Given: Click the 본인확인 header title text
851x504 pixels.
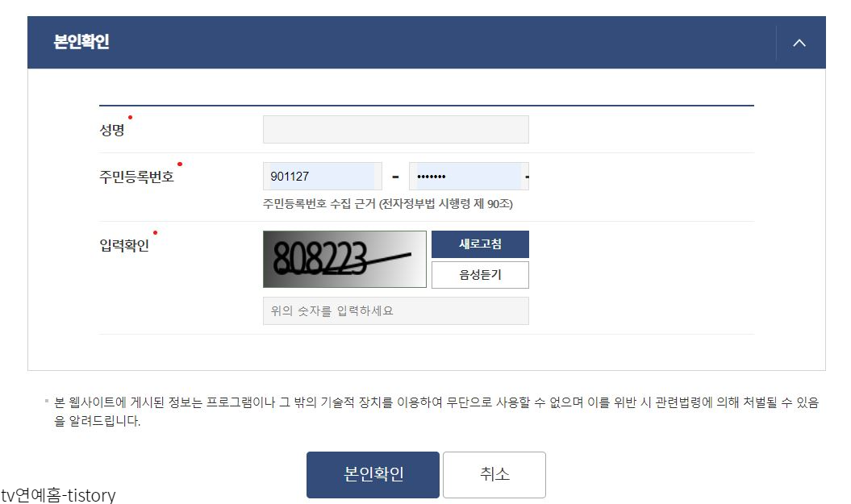Looking at the screenshot, I should [x=81, y=42].
